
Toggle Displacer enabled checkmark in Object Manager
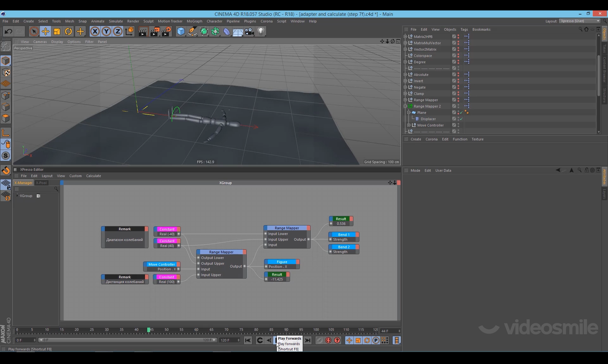[x=461, y=119]
